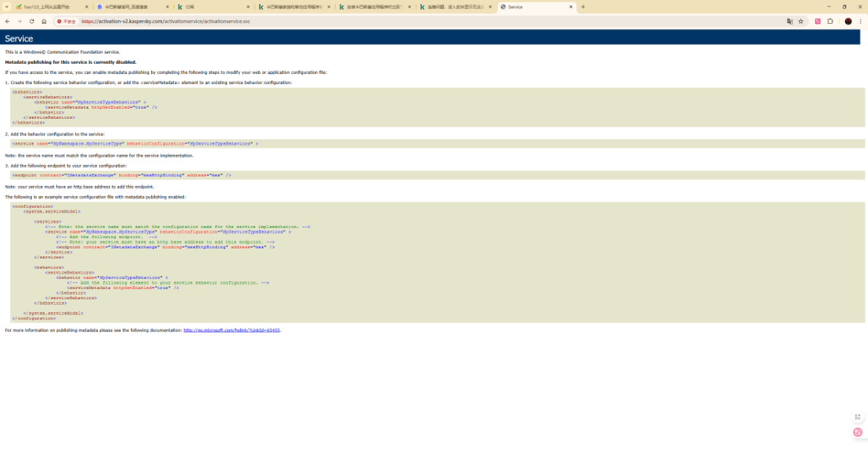Bookmark this page with the star icon
The width and height of the screenshot is (868, 475).
tap(801, 22)
